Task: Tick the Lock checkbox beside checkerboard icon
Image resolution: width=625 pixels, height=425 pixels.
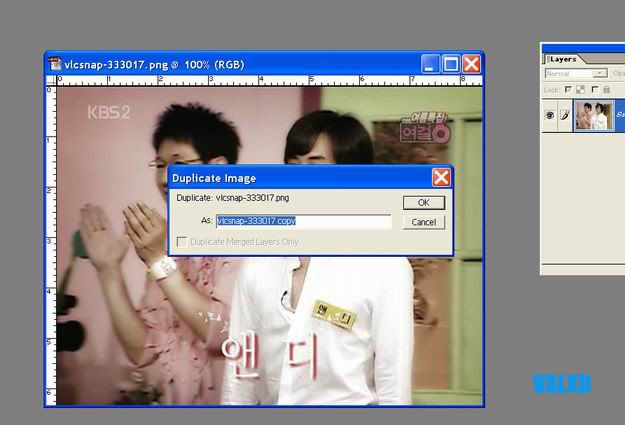Action: tap(568, 90)
